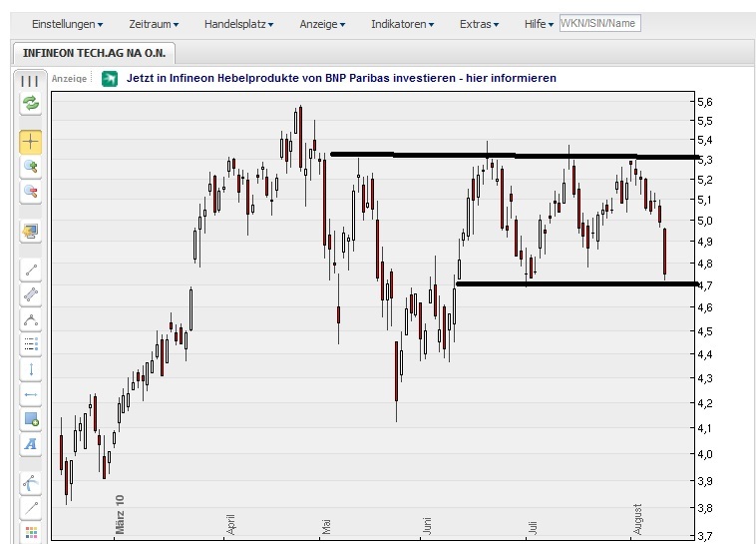Click the 'April' time axis label
756x544 pixels.
pos(230,525)
